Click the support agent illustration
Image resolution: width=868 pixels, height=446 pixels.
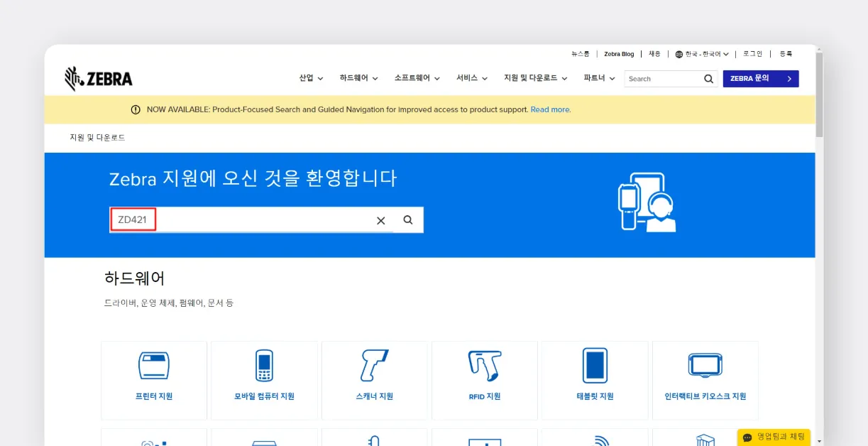point(647,202)
